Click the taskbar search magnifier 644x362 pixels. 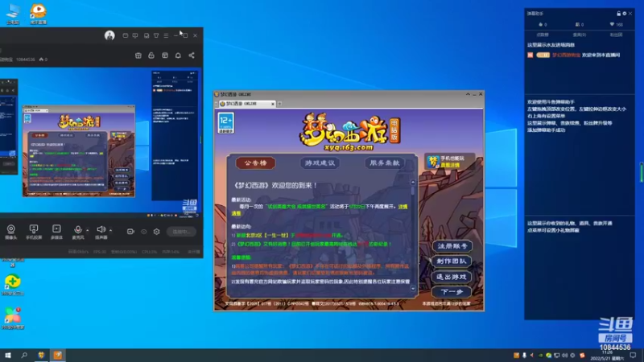24,356
